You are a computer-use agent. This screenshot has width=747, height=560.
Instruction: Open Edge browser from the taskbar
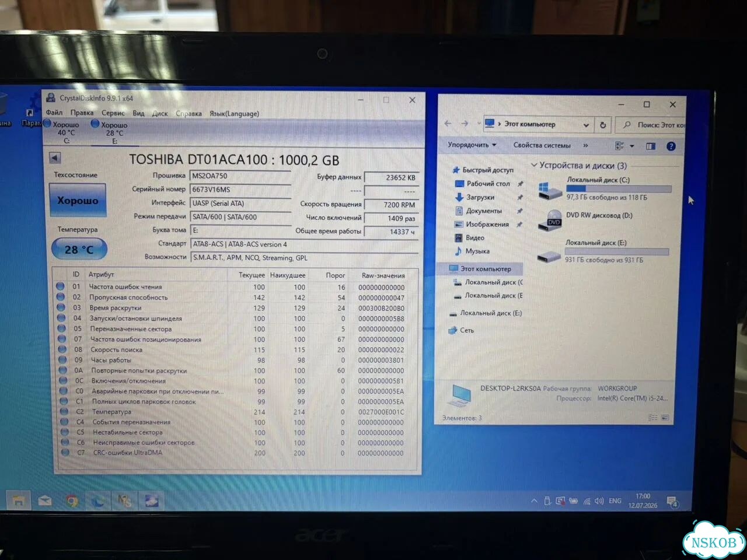click(98, 501)
